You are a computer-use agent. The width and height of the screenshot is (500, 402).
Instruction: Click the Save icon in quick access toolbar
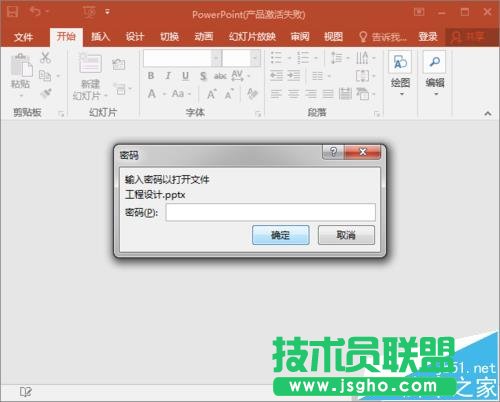12,12
